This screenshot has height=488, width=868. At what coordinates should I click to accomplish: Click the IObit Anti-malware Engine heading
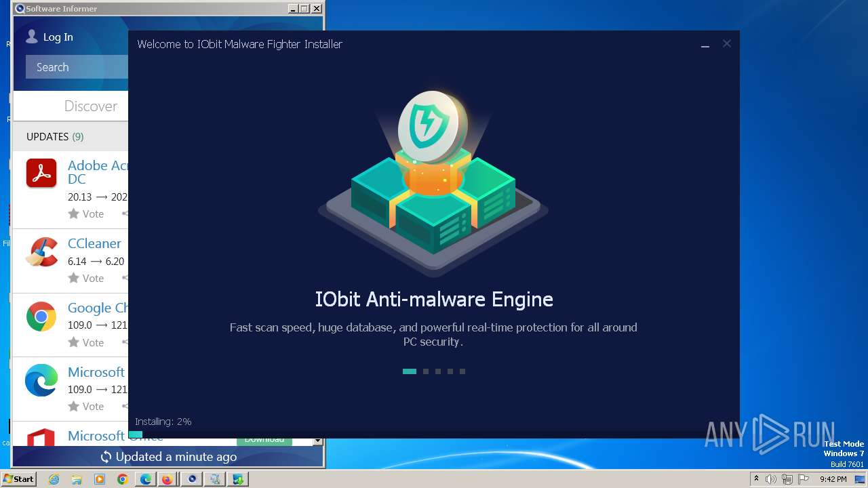434,299
